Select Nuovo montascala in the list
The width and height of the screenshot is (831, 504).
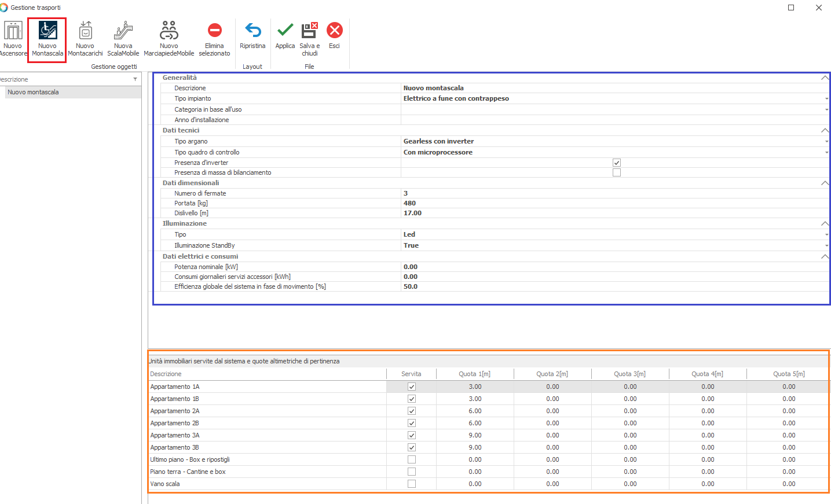coord(34,92)
